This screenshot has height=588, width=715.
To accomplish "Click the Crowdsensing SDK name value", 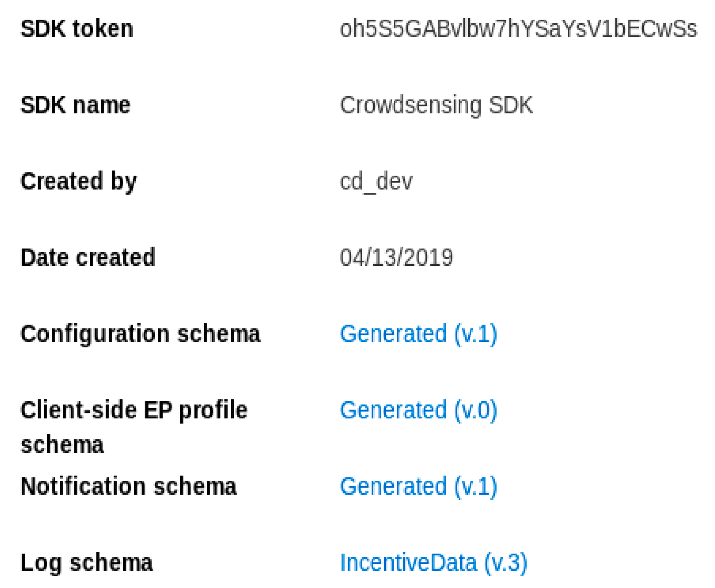I will tap(436, 105).
